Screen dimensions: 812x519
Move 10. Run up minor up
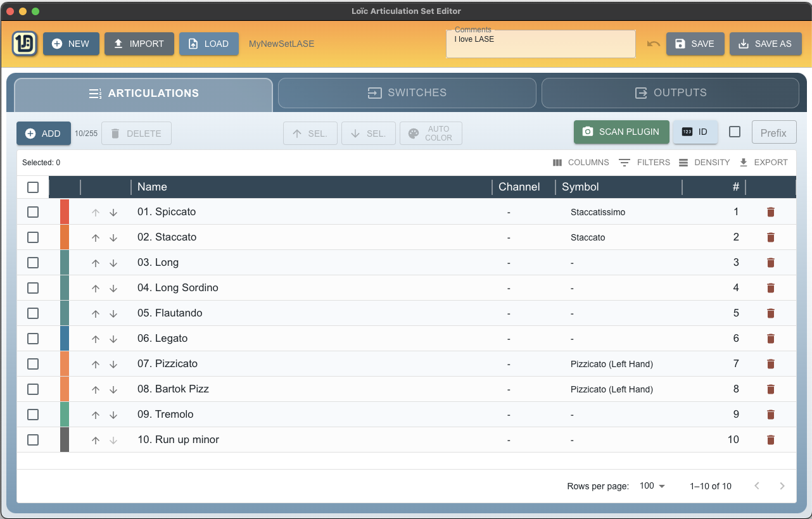96,441
